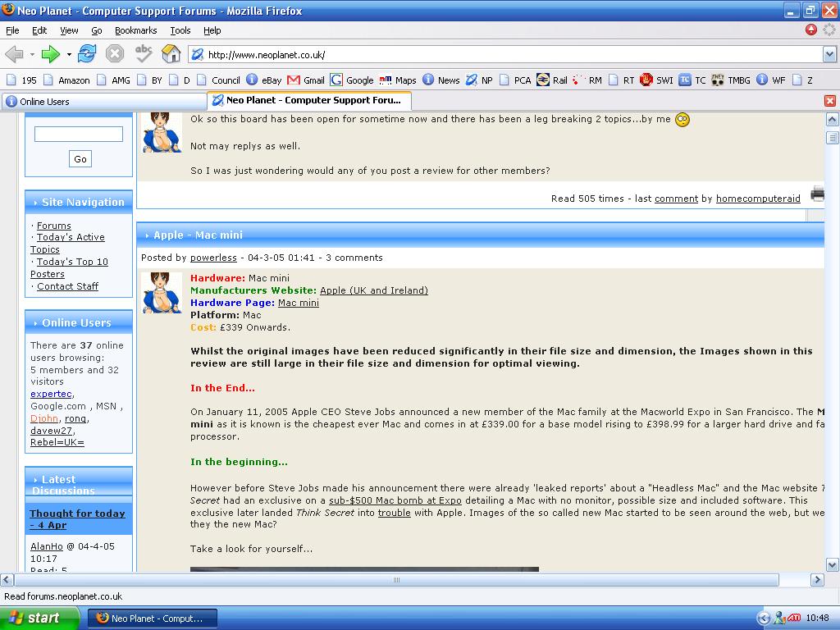
Task: Switch to the Online Users tab
Action: (x=104, y=101)
